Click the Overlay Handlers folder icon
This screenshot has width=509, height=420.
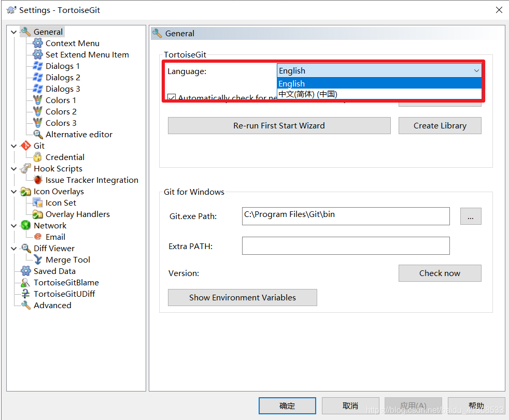click(x=38, y=214)
